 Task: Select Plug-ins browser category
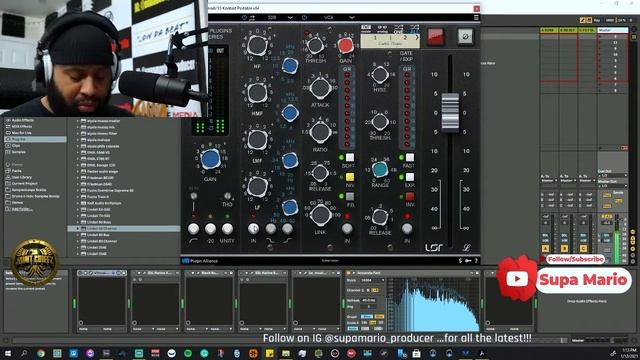[35, 139]
